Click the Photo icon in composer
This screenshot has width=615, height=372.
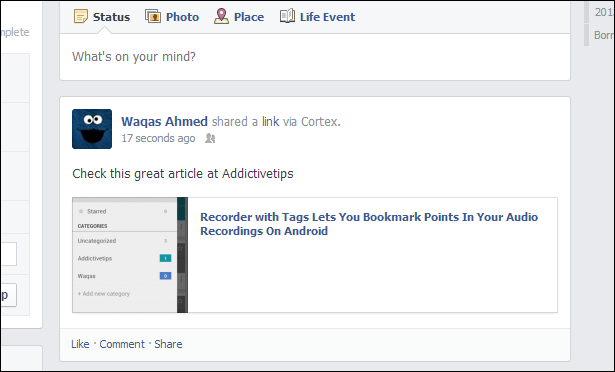click(x=153, y=16)
